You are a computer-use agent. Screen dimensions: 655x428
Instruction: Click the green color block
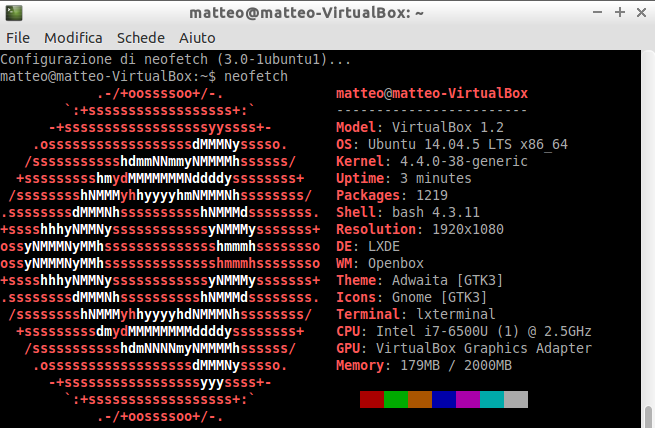396,399
